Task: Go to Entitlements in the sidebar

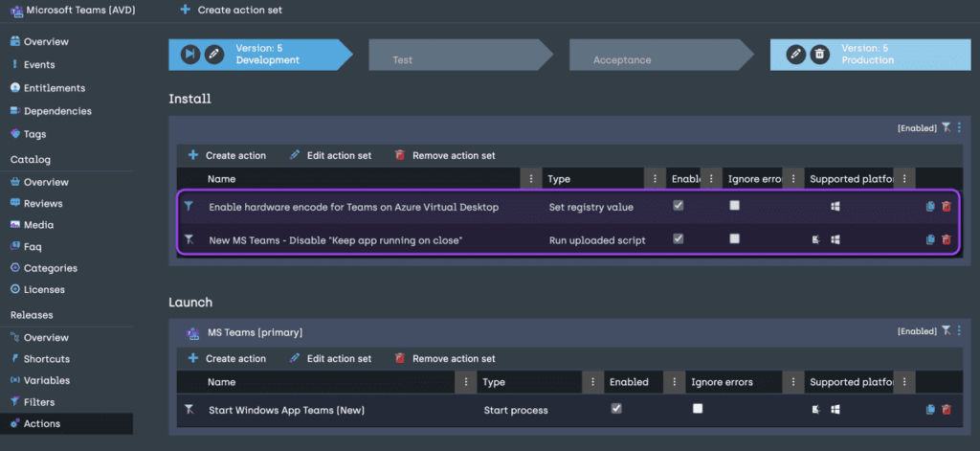Action: 54,88
